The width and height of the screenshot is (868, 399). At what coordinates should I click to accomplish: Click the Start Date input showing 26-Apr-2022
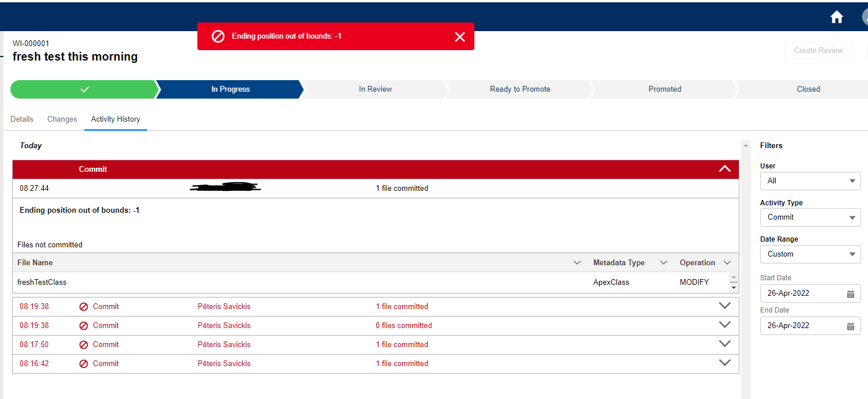pos(802,293)
